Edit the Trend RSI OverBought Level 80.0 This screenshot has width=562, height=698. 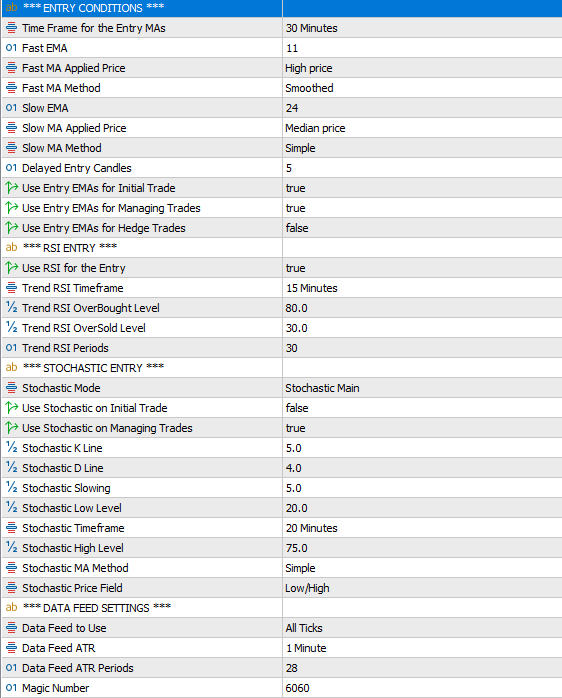click(422, 308)
